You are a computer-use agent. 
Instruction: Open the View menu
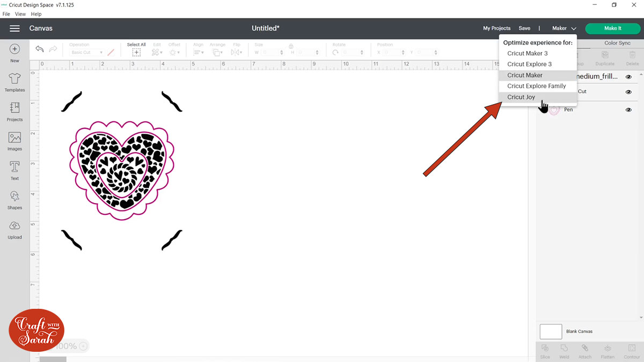(x=20, y=14)
